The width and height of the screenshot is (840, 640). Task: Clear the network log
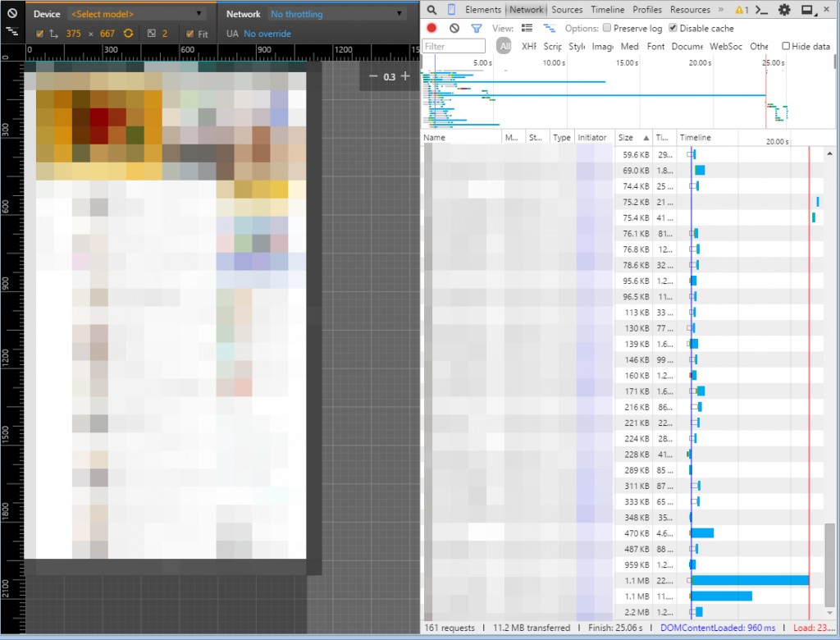pyautogui.click(x=454, y=28)
